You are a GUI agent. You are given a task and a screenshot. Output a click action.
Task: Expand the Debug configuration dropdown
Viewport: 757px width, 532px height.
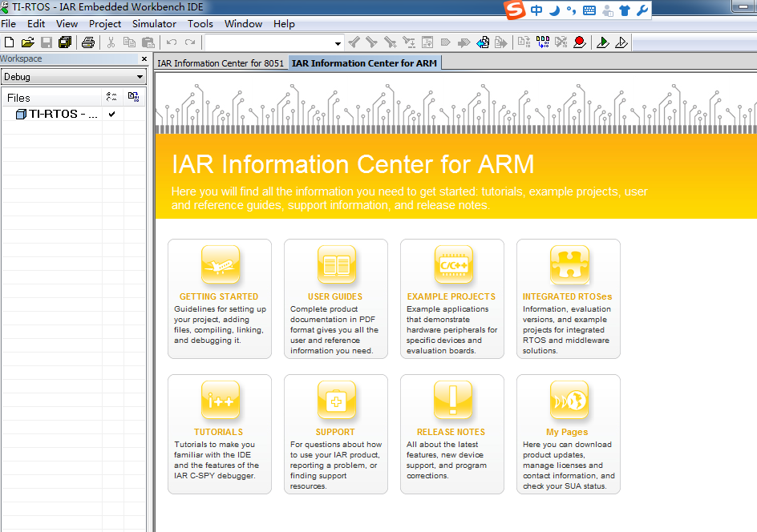140,77
